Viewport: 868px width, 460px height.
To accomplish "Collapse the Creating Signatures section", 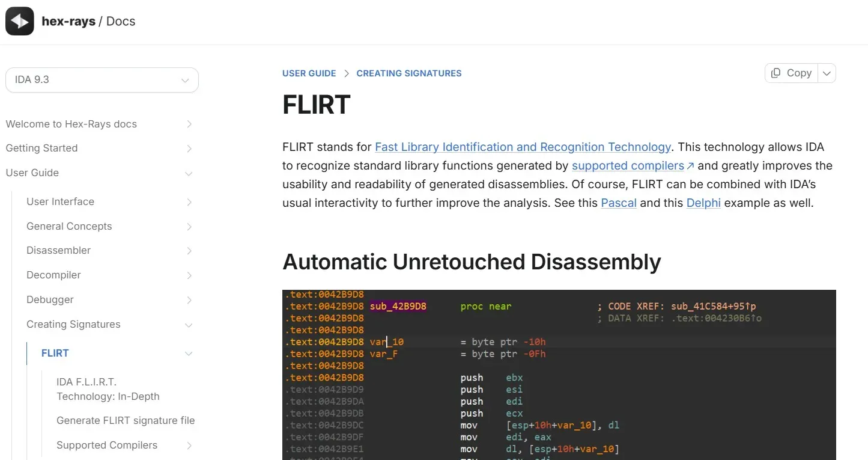I will pyautogui.click(x=189, y=325).
